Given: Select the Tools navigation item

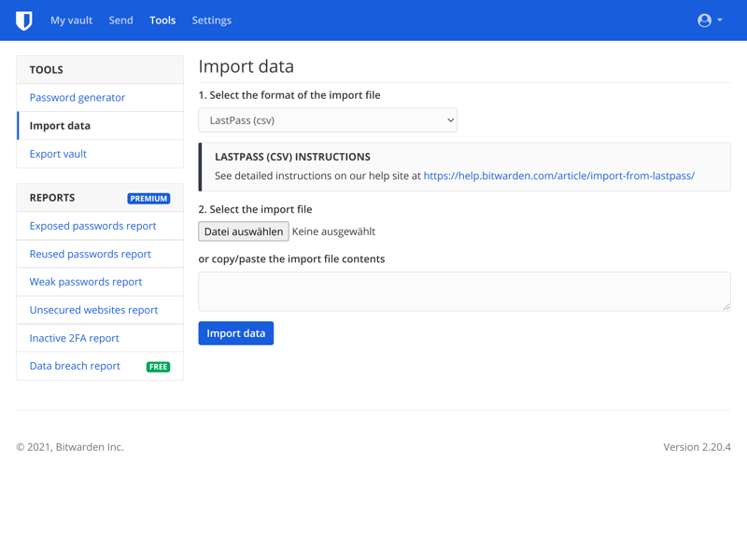Looking at the screenshot, I should [x=162, y=21].
